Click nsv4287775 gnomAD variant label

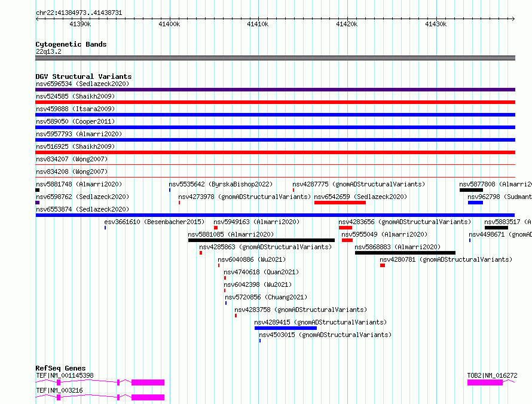pos(359,184)
